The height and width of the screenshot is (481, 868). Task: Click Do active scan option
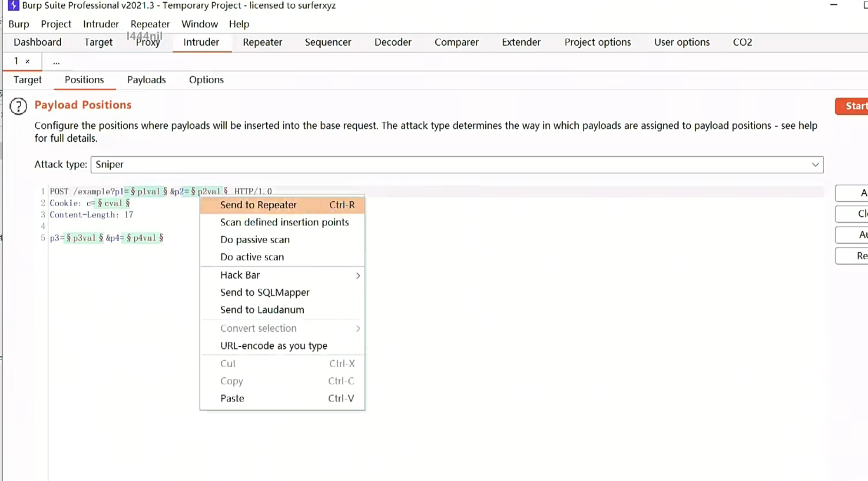[x=252, y=257]
